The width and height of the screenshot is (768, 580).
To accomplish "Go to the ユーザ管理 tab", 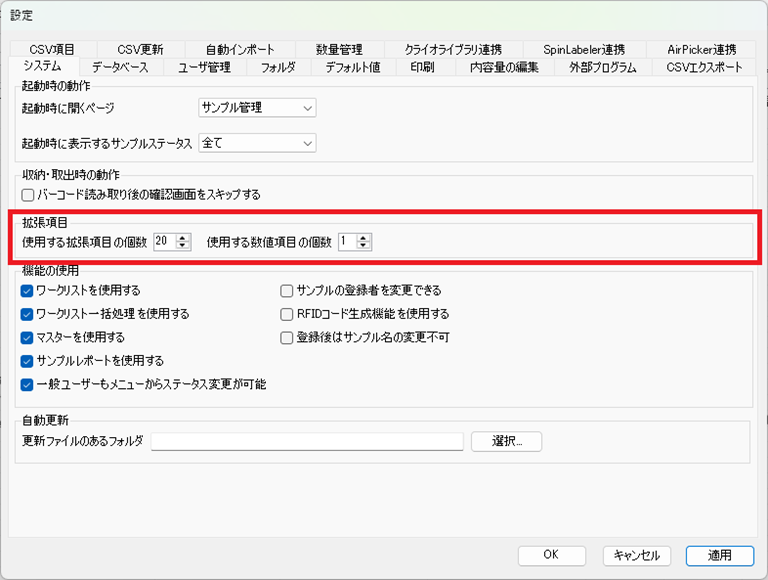I will pos(204,67).
